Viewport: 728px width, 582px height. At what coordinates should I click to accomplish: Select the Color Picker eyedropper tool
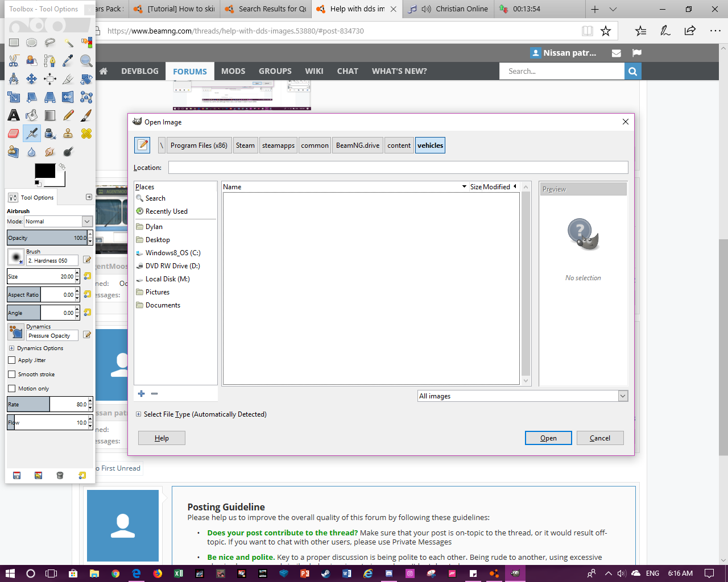point(68,61)
